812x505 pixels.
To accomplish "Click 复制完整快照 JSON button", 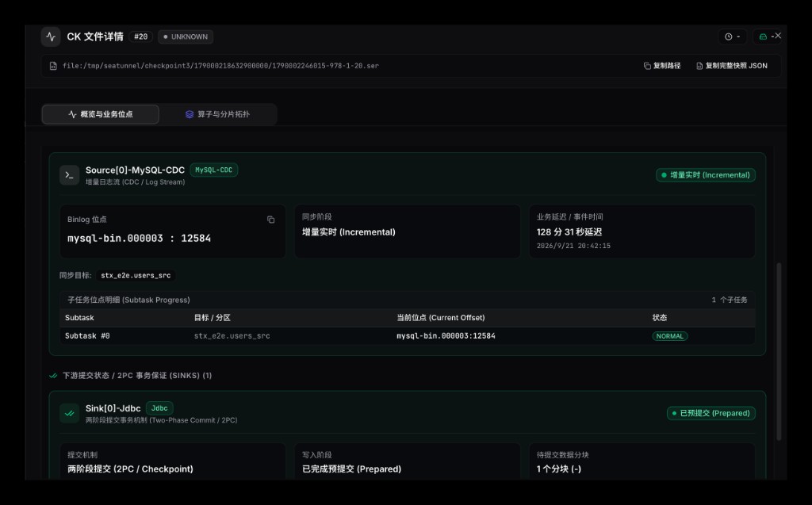I will pos(732,66).
